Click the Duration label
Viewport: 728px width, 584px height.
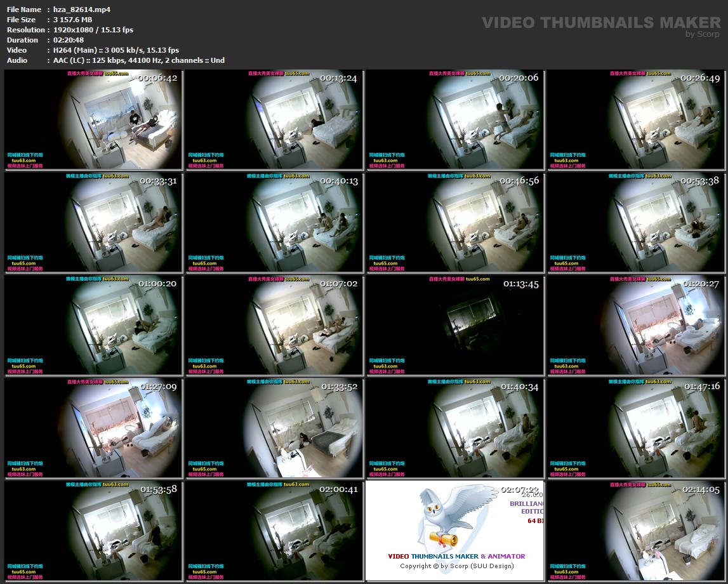tap(22, 40)
